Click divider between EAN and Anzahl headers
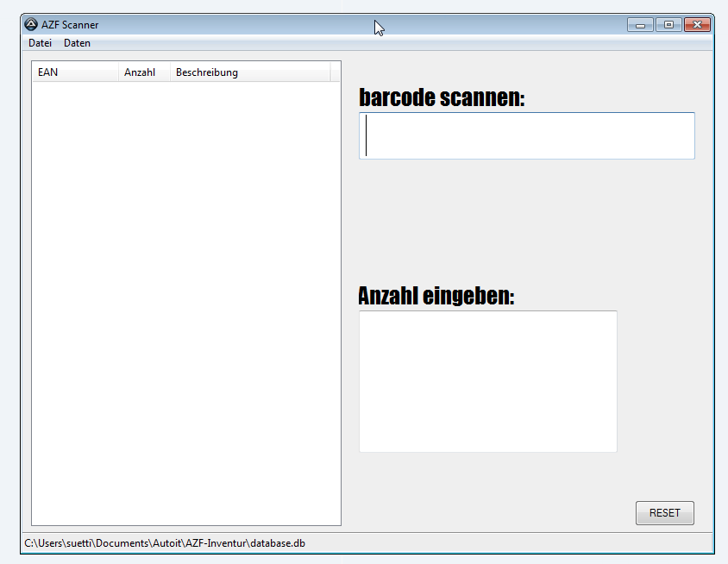 click(118, 72)
